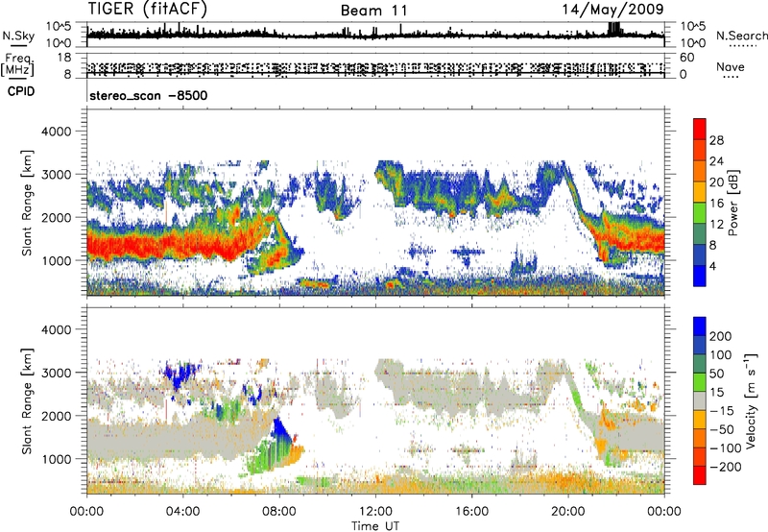The image size is (768, 532).
Task: Click the TIGER (fitACF) plot title
Action: 148,10
